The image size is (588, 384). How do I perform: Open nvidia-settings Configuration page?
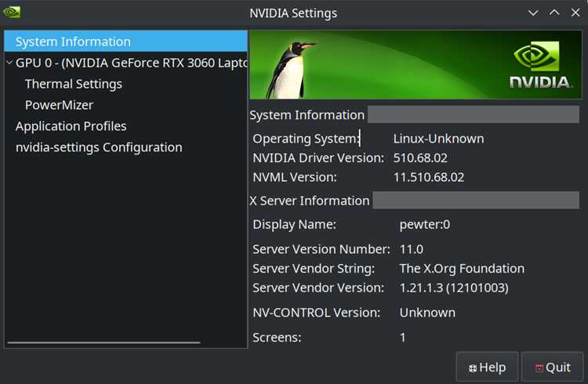pos(99,147)
